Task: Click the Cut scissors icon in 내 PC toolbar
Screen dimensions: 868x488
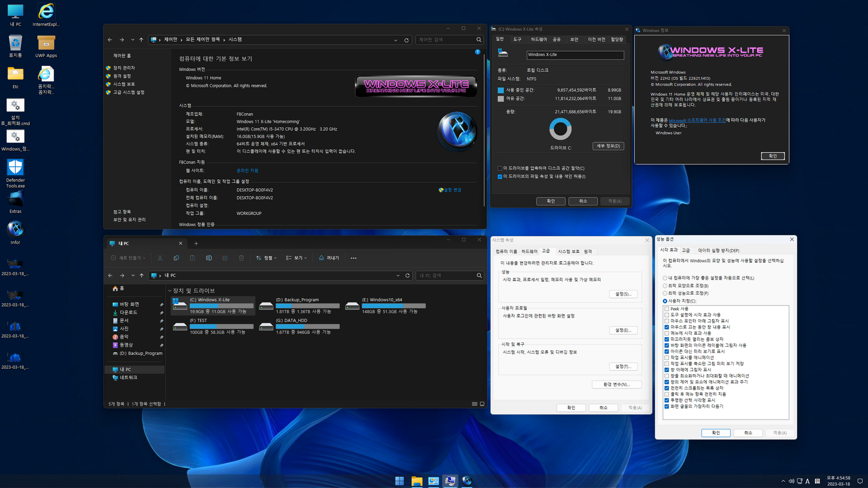Action: 160,258
